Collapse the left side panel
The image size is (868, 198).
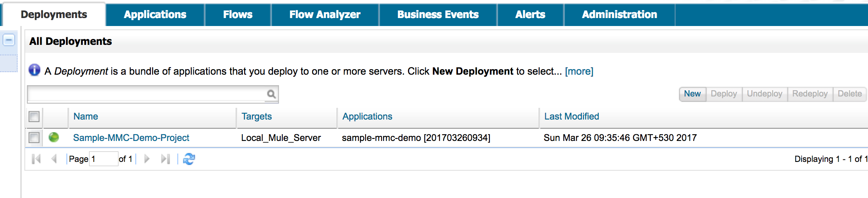click(x=9, y=40)
